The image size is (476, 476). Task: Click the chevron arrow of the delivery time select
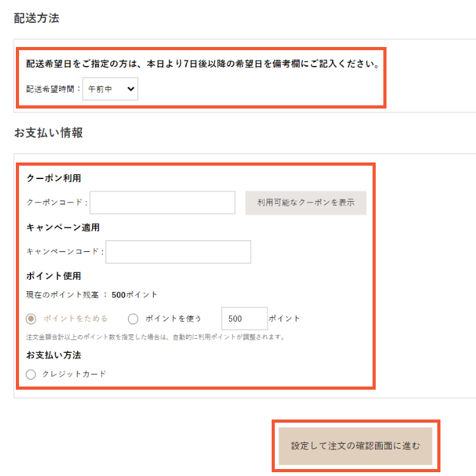coord(131,89)
